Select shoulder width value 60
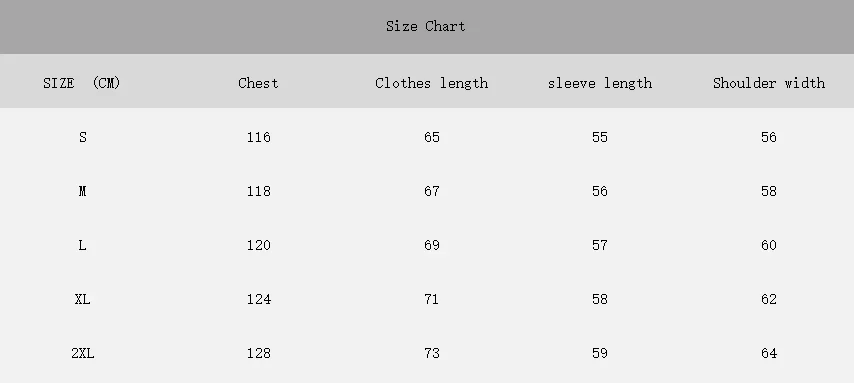Viewport: 854px width, 383px height. tap(768, 245)
